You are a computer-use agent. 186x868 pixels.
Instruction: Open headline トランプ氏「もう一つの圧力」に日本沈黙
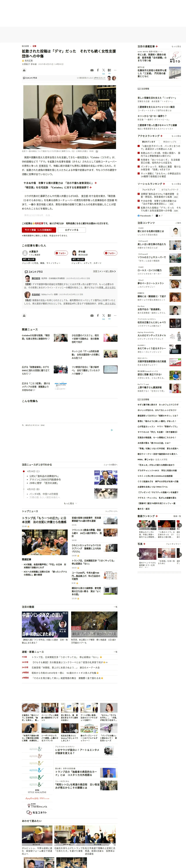(x=44, y=520)
